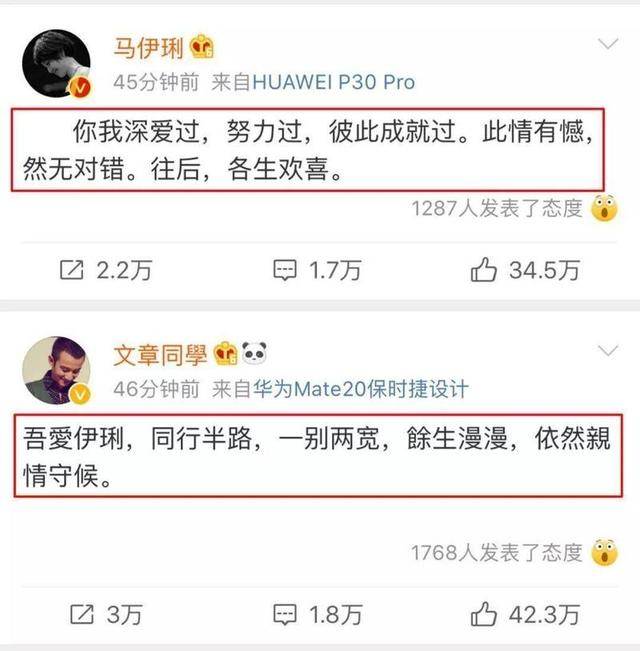The image size is (640, 651).
Task: Click the crown member badge beside 文章同學
Action: [225, 353]
